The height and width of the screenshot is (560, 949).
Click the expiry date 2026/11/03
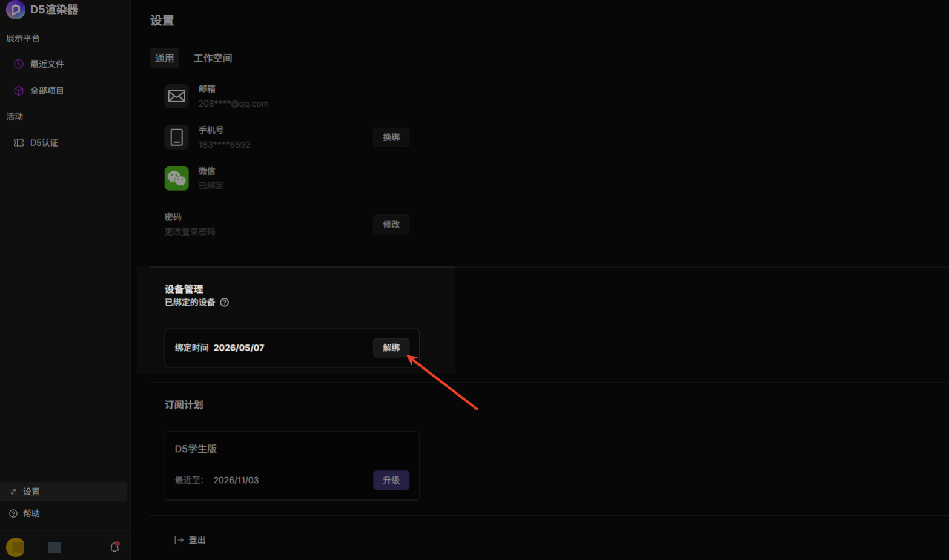click(x=236, y=480)
